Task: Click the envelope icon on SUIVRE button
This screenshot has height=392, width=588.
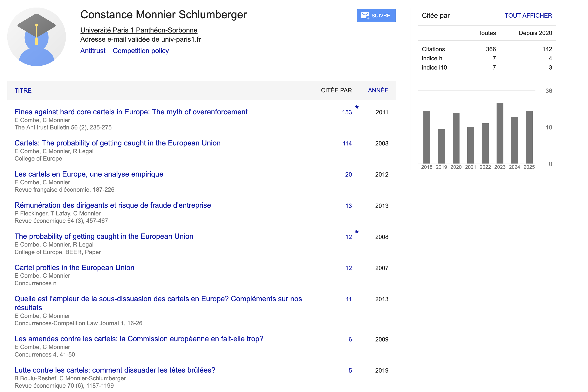Action: coord(365,16)
